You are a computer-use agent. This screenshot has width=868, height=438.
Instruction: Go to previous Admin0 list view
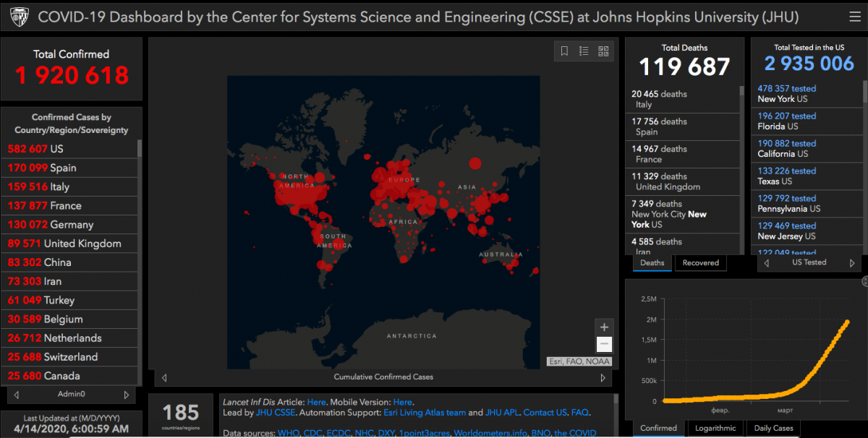tap(17, 395)
